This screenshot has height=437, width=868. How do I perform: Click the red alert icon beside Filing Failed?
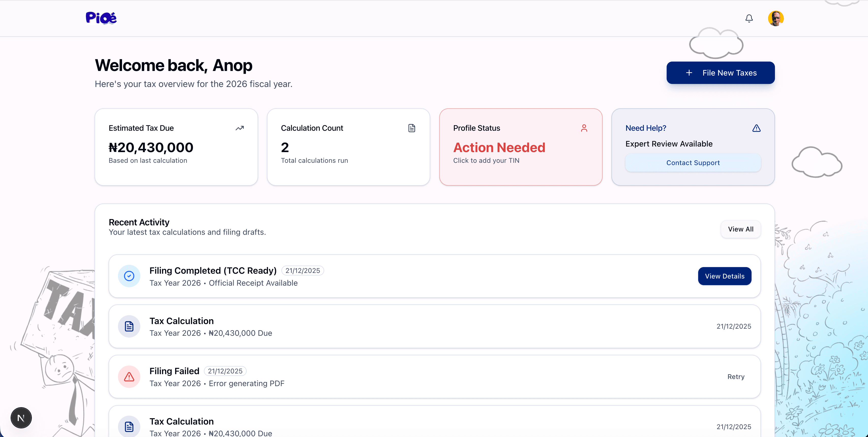(129, 377)
